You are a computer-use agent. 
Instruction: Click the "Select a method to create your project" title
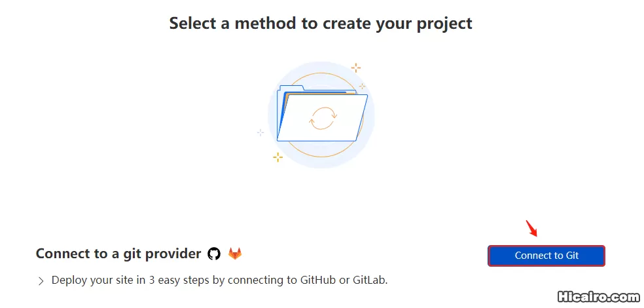point(321,24)
